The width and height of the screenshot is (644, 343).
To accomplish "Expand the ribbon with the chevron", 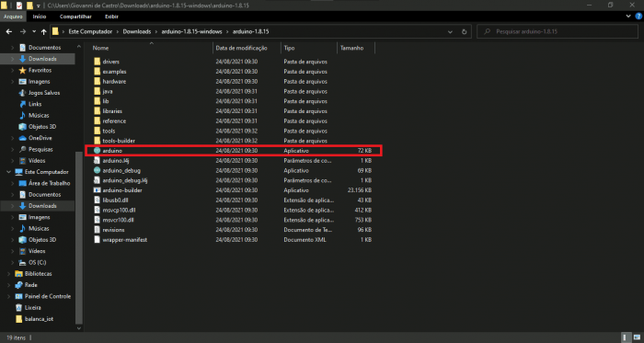I will pyautogui.click(x=628, y=17).
